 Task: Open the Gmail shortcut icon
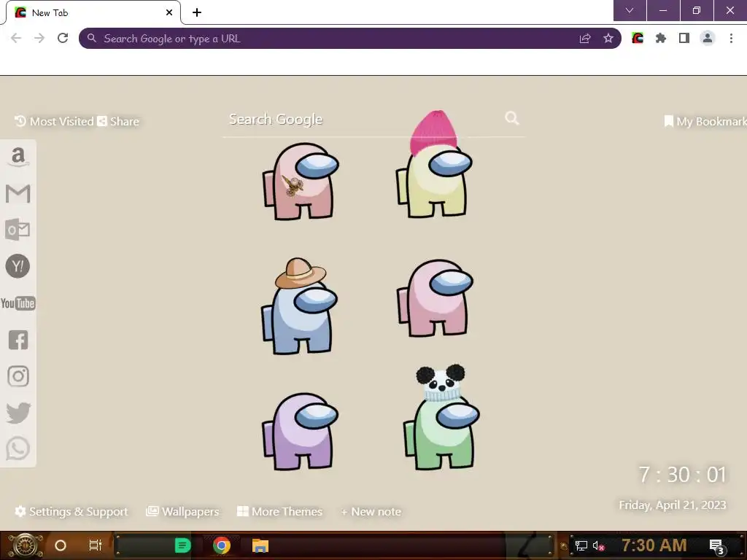[x=18, y=193]
